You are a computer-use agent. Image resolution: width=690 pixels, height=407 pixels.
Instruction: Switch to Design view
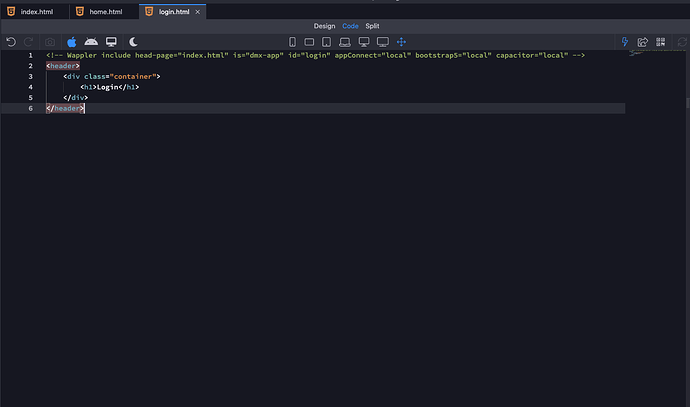[x=324, y=26]
